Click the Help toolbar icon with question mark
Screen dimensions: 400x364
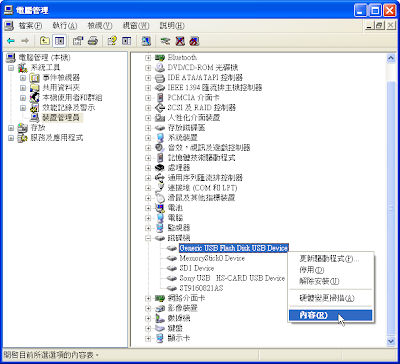112,41
